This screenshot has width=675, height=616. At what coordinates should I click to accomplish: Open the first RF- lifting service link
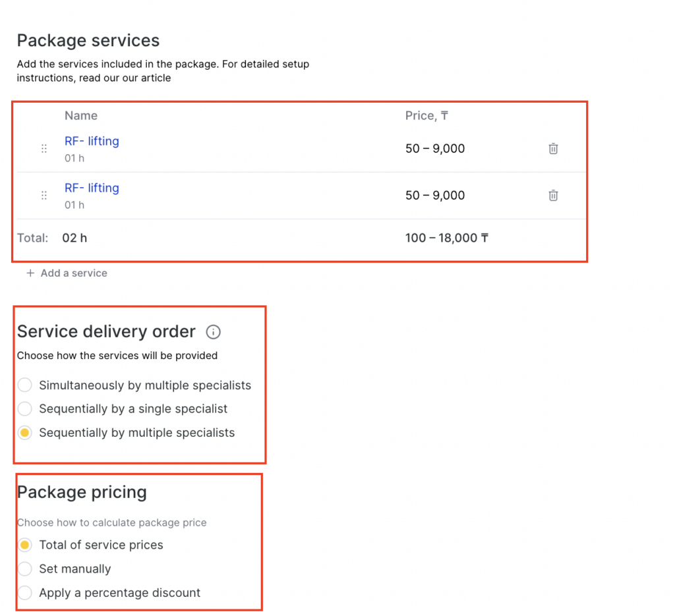pyautogui.click(x=92, y=141)
